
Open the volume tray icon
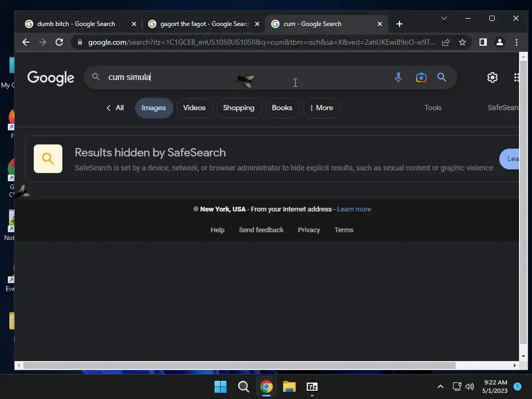point(470,387)
